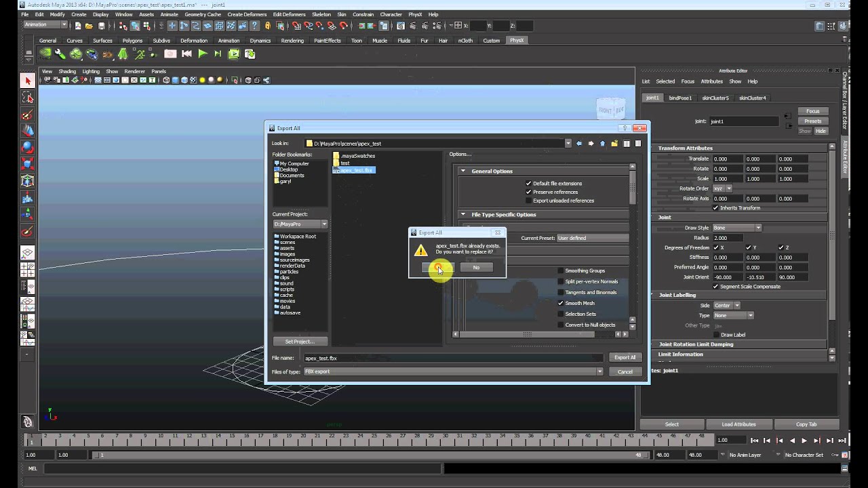
Task: Open the Current Project dropdown
Action: 300,224
